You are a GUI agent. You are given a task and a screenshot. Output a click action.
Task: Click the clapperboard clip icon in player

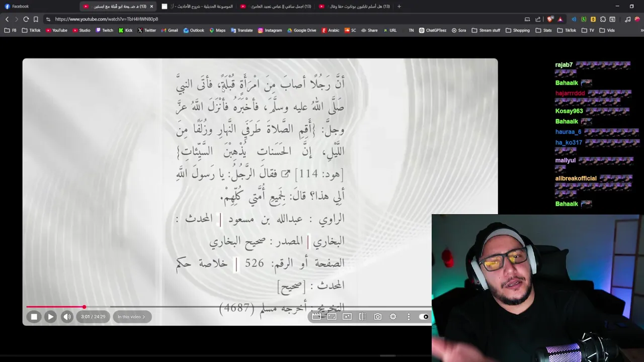point(316,317)
